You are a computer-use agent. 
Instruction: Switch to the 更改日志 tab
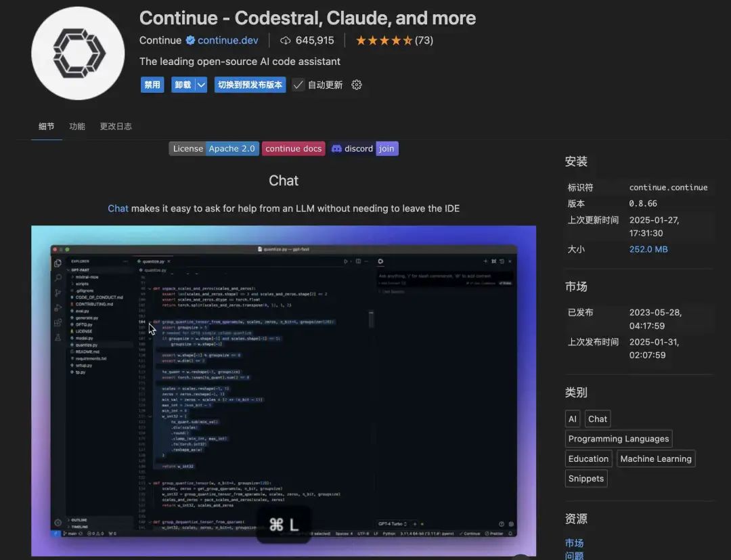(x=116, y=127)
